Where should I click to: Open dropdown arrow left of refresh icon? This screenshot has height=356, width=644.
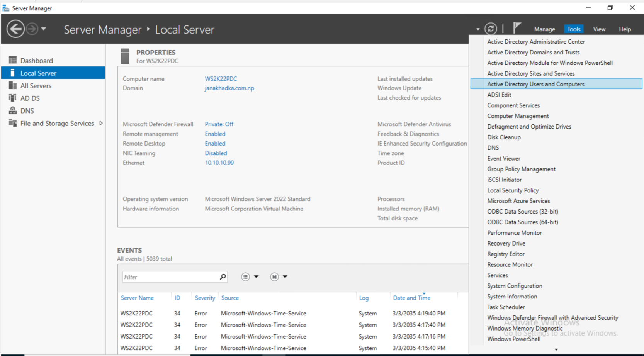[x=478, y=29]
